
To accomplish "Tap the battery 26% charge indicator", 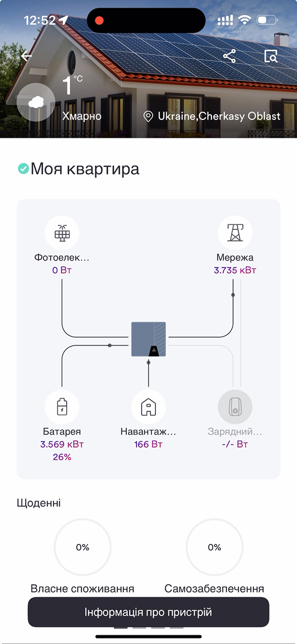I will click(62, 457).
